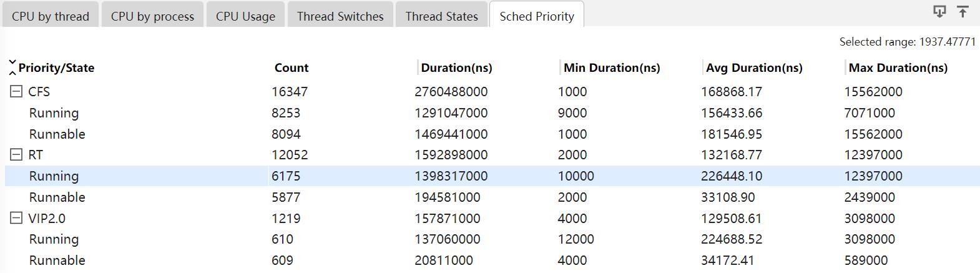Click the export/download panel icon
The width and height of the screenshot is (980, 273).
(x=939, y=11)
